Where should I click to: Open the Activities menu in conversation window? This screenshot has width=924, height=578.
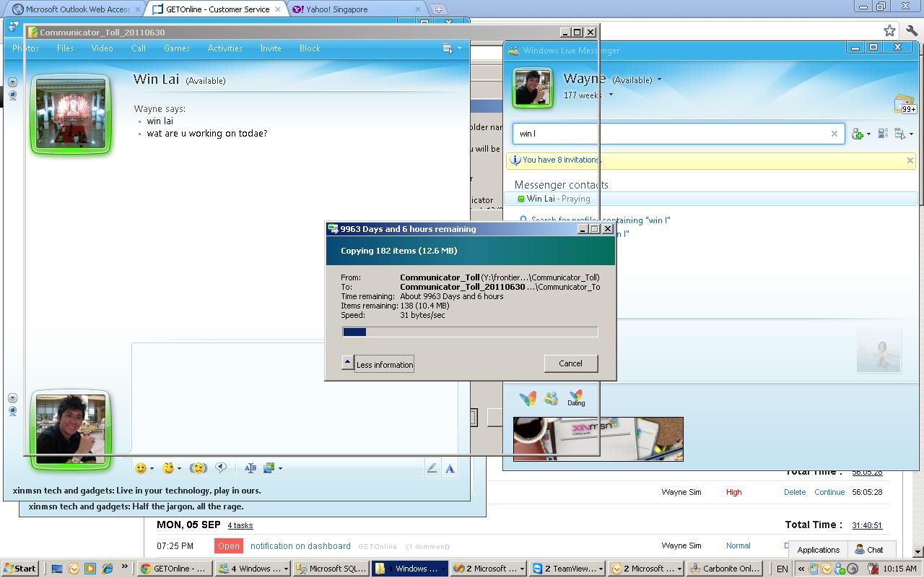point(225,48)
